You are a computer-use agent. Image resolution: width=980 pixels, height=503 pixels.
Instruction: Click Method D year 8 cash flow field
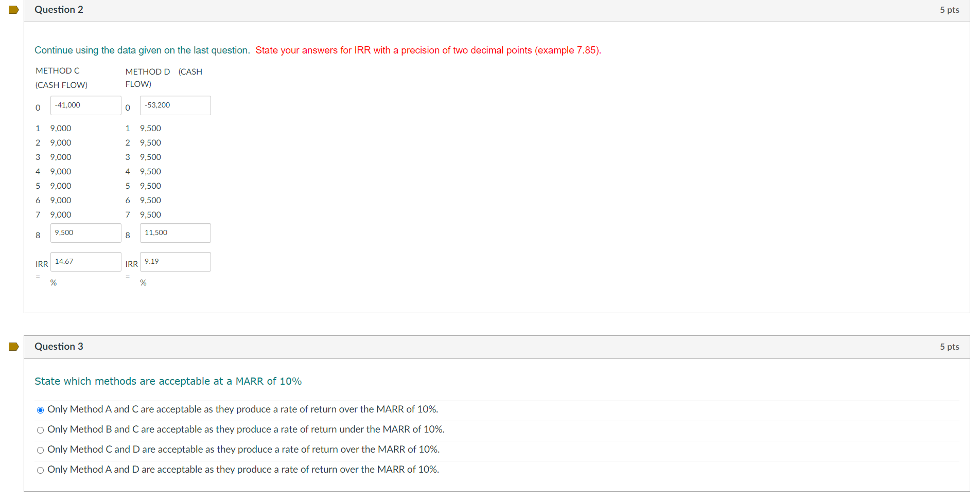coord(175,233)
